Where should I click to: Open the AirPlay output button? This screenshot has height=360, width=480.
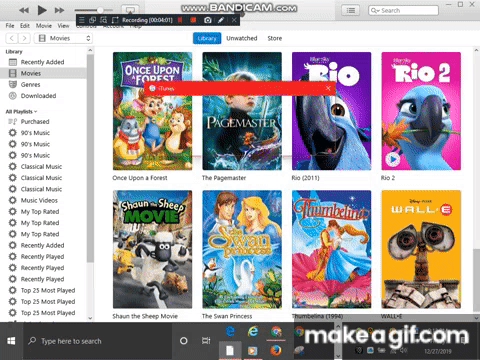coord(130,10)
